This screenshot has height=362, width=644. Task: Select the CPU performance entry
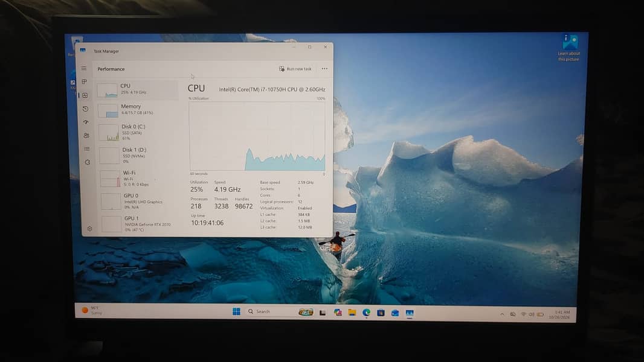(x=138, y=89)
